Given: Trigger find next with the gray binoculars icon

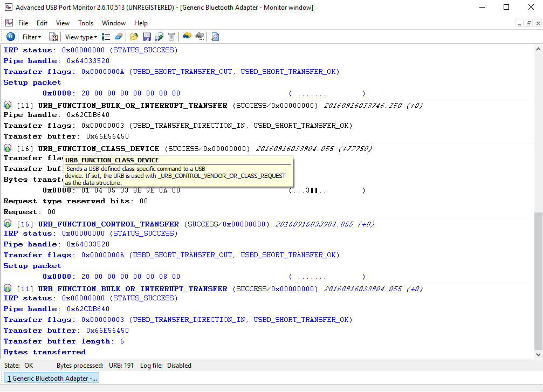Looking at the screenshot, I should (199, 37).
